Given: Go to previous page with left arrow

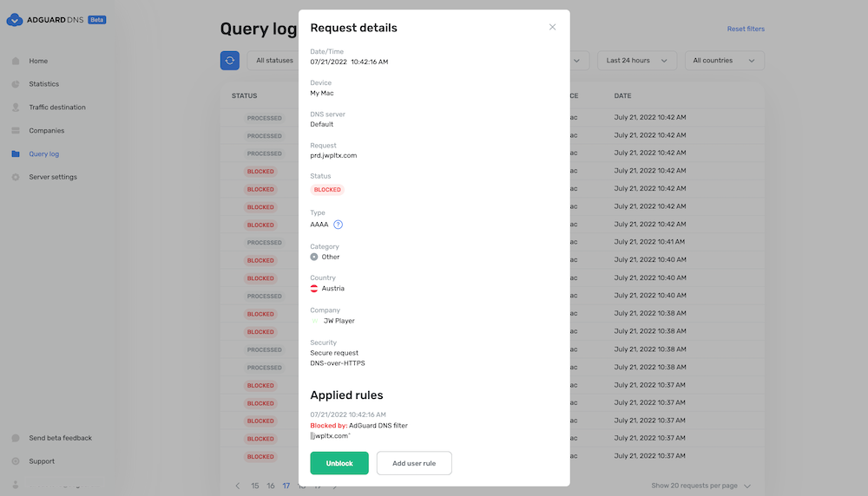Looking at the screenshot, I should pyautogui.click(x=238, y=486).
